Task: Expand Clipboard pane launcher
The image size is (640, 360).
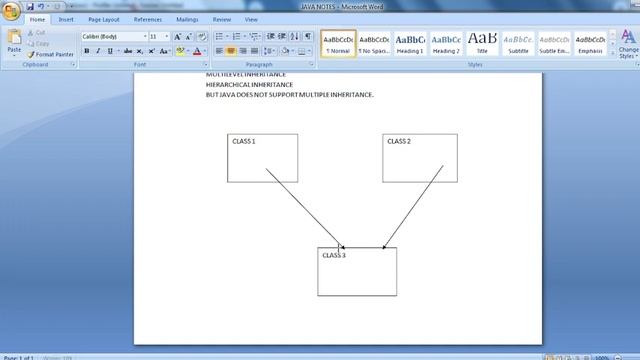Action: coord(73,64)
